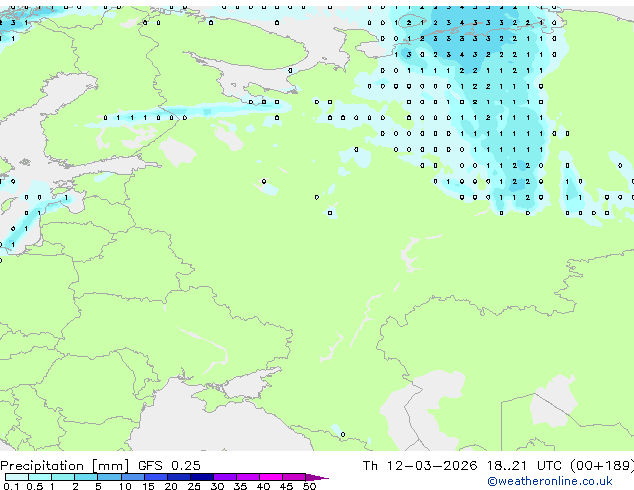The width and height of the screenshot is (634, 490).
Task: Click the 45–50 mm legend color swatch
Action: coord(294,477)
